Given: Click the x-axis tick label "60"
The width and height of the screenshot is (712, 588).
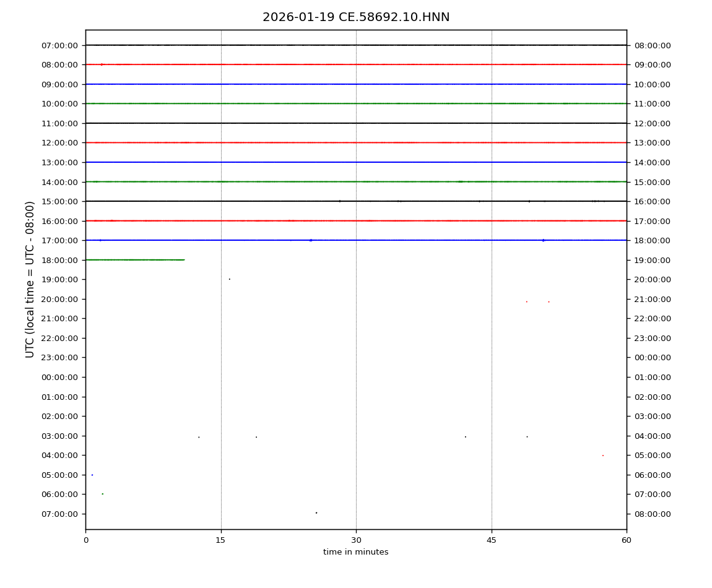Looking at the screenshot, I should (627, 540).
